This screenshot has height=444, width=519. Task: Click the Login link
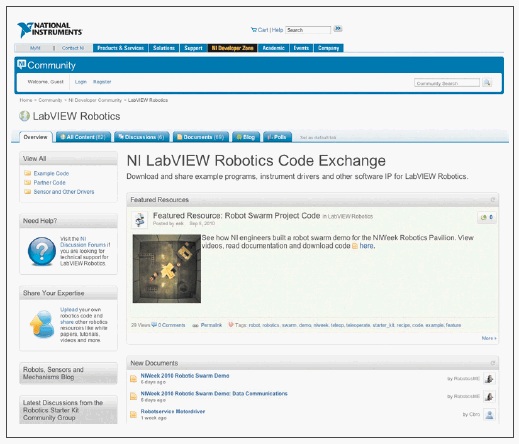tap(81, 82)
